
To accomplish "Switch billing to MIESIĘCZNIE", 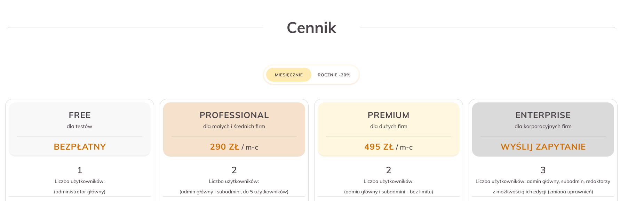I will [x=288, y=75].
